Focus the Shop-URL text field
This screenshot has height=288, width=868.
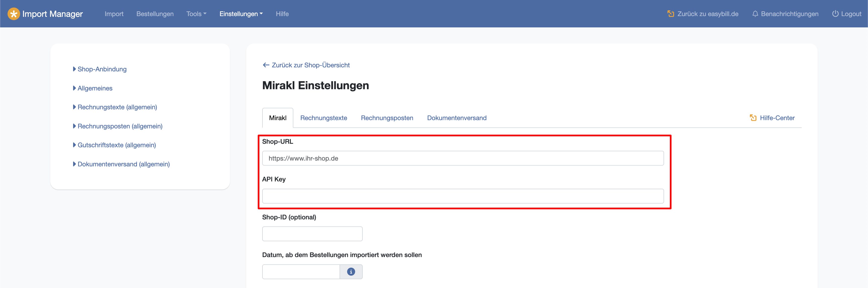(x=463, y=158)
